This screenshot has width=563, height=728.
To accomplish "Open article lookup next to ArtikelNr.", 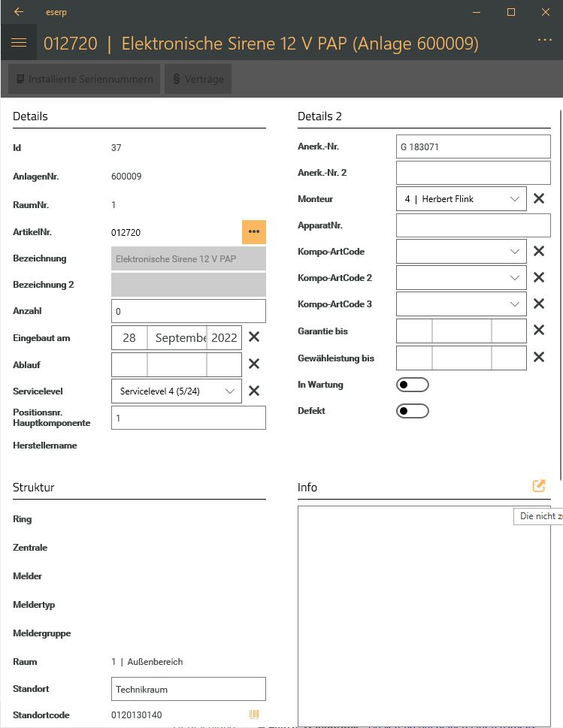I will pyautogui.click(x=254, y=231).
